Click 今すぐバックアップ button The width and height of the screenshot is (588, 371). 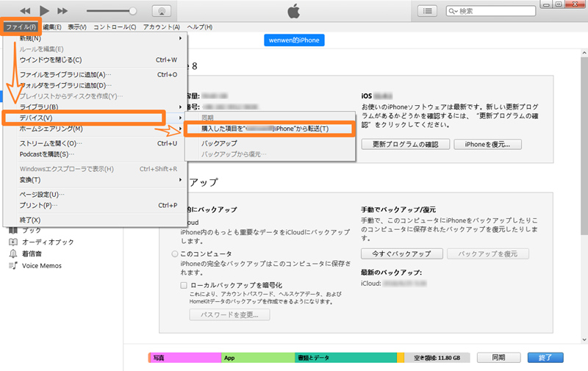[x=401, y=253]
